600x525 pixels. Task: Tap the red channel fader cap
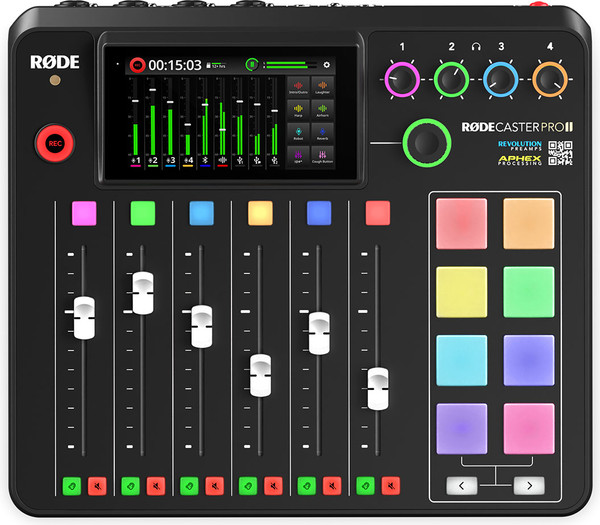pyautogui.click(x=378, y=389)
